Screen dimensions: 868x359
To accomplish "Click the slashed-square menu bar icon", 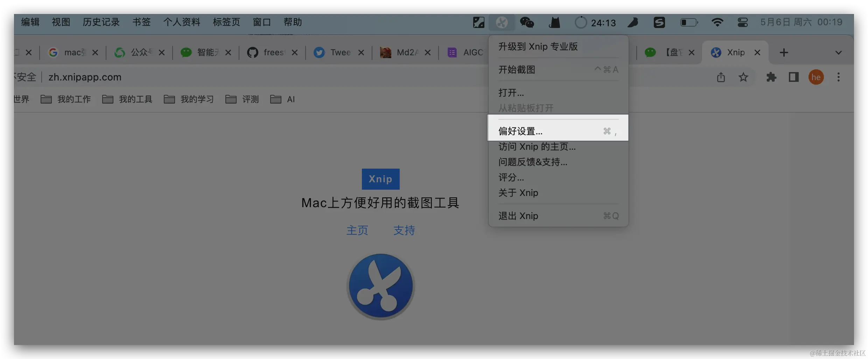I will point(478,23).
